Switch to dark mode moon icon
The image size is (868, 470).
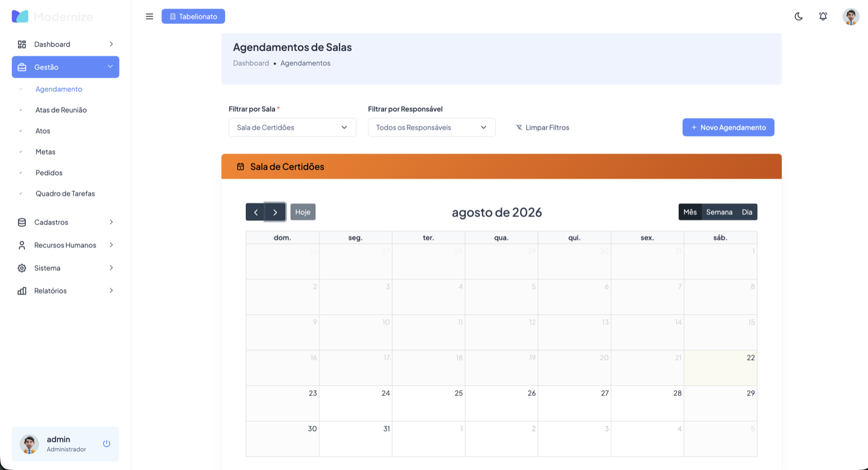pyautogui.click(x=799, y=16)
